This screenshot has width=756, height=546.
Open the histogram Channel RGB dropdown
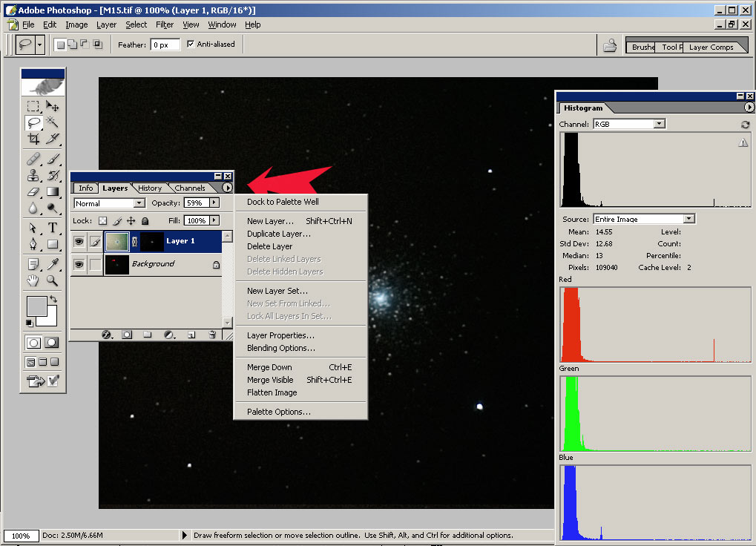[x=629, y=125]
